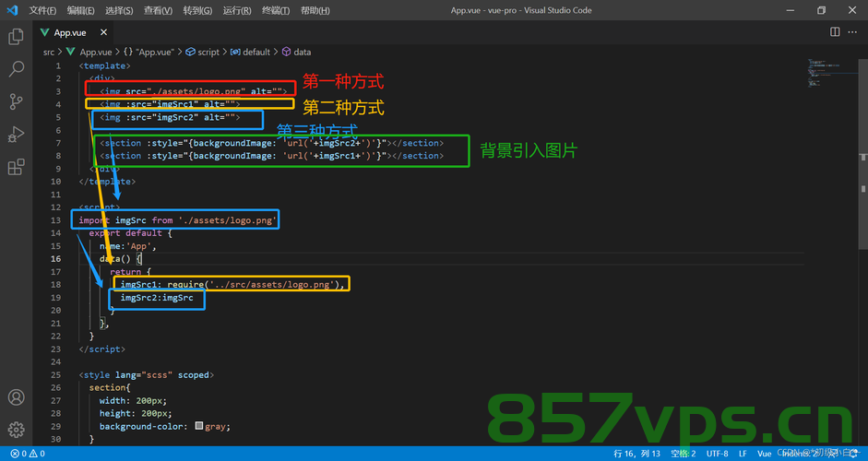868x461 pixels.
Task: Click the {} "App.vue" breadcrumb
Action: click(x=149, y=52)
